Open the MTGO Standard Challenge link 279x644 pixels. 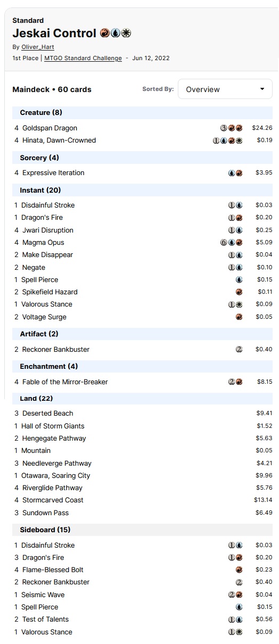click(x=83, y=58)
